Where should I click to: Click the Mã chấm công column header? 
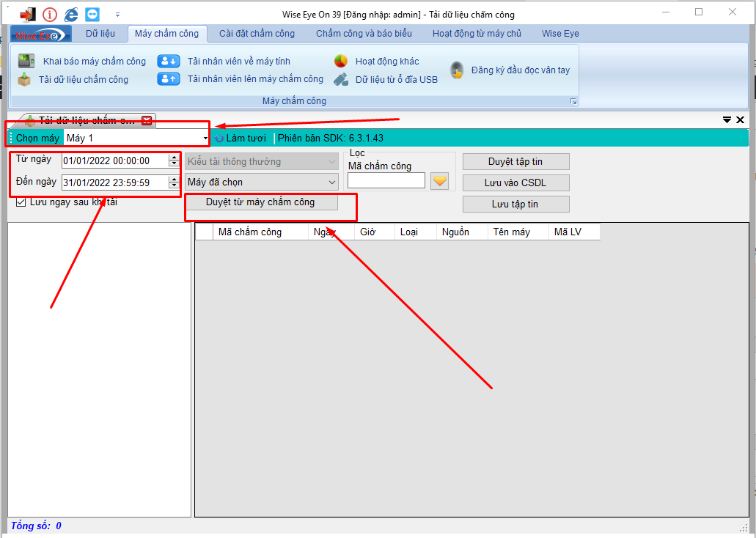[x=260, y=232]
